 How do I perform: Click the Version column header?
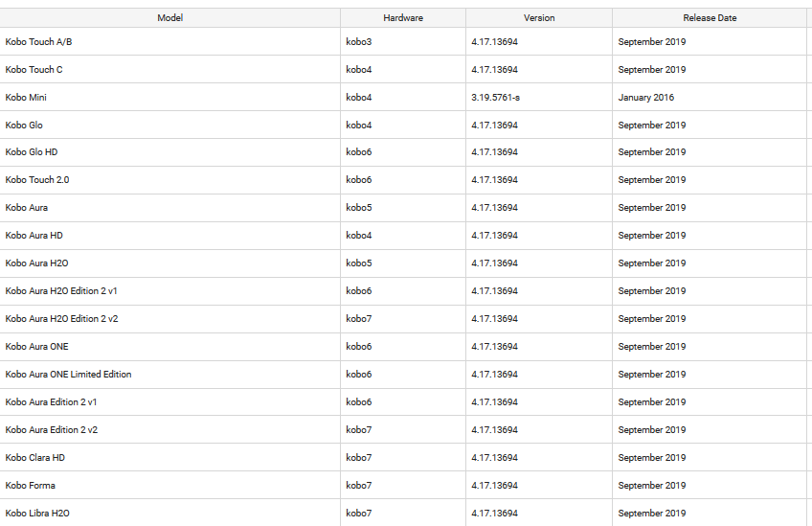click(539, 18)
